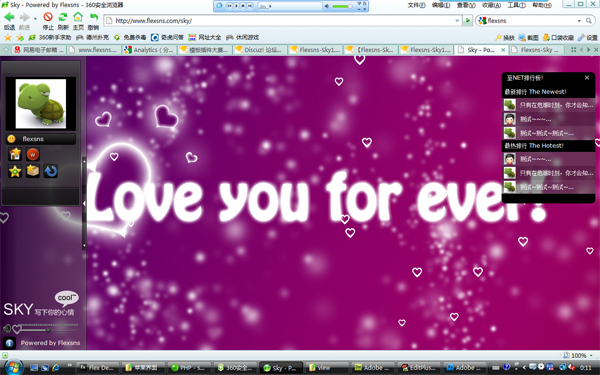
Task: Mute sound with the sidebar speaker icon
Action: (x=7, y=328)
